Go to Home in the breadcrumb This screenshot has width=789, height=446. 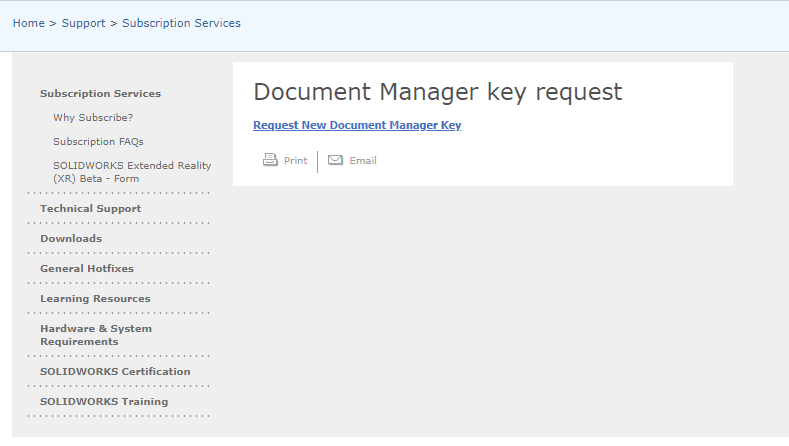(29, 23)
